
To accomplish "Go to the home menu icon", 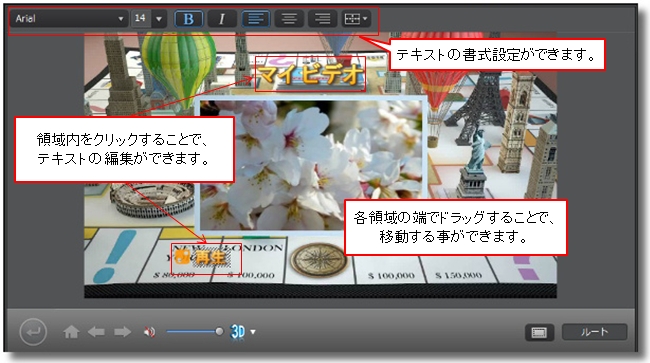I will tap(71, 332).
